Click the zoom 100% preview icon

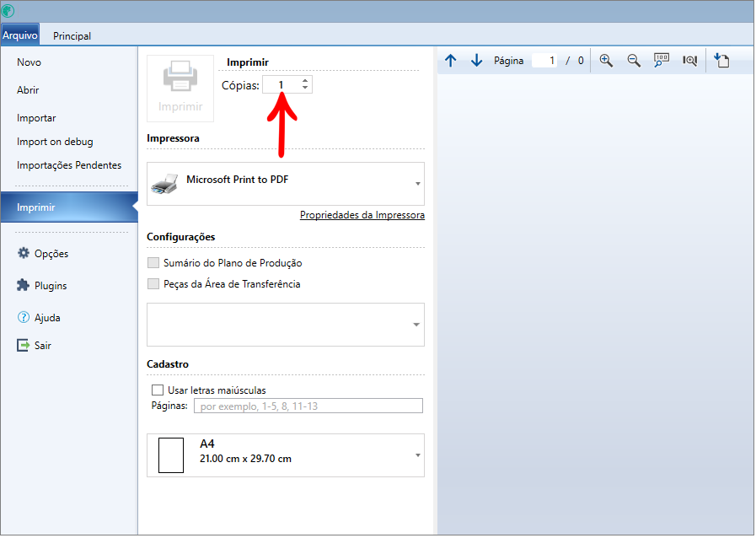pyautogui.click(x=662, y=61)
